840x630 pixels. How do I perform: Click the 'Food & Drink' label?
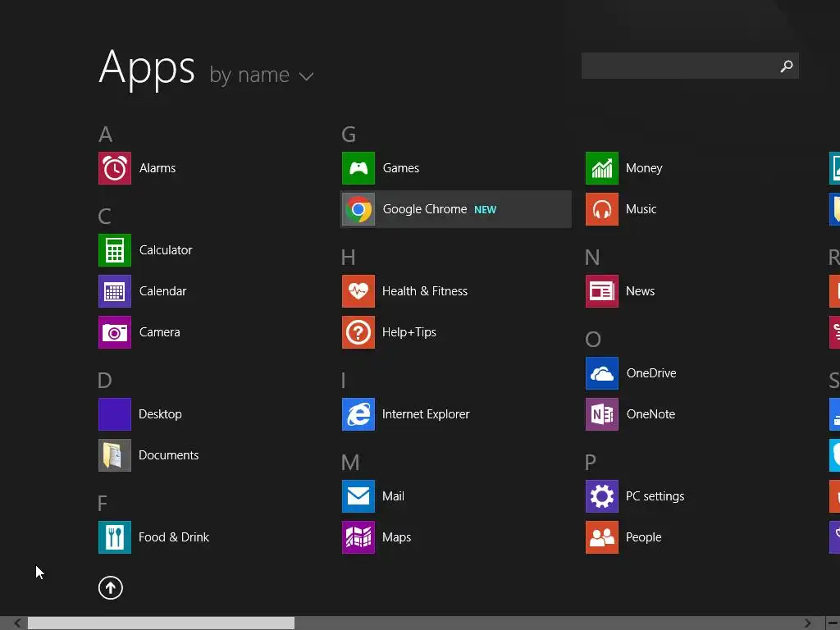(x=174, y=537)
